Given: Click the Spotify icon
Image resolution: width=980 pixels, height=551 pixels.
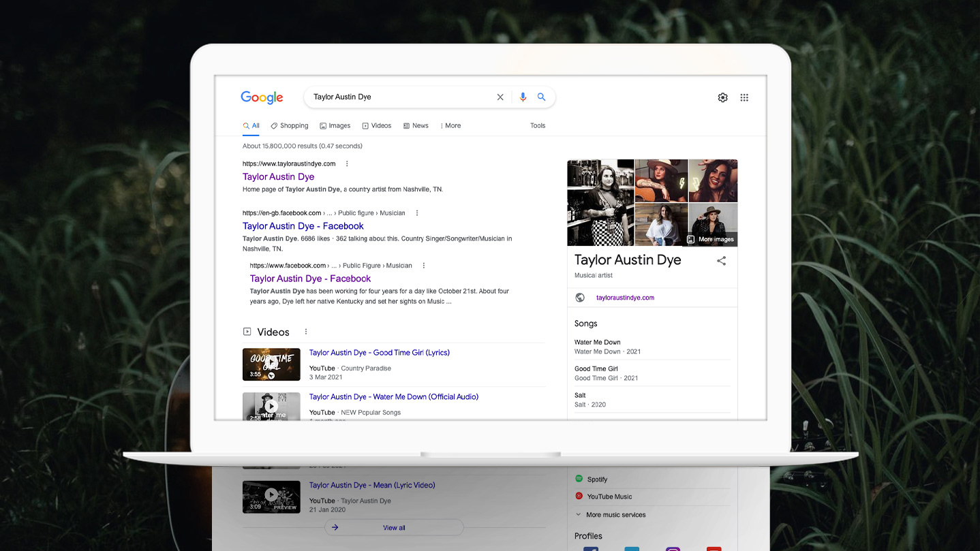Looking at the screenshot, I should tap(579, 479).
